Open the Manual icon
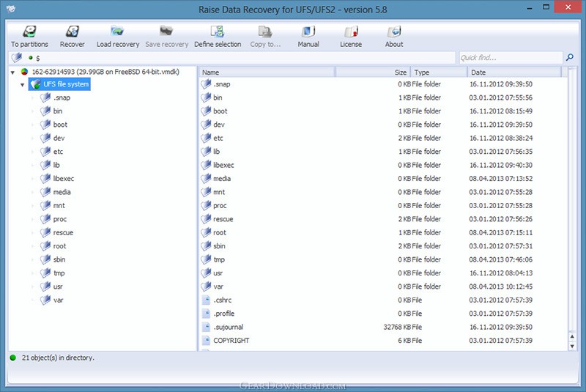 pyautogui.click(x=308, y=32)
